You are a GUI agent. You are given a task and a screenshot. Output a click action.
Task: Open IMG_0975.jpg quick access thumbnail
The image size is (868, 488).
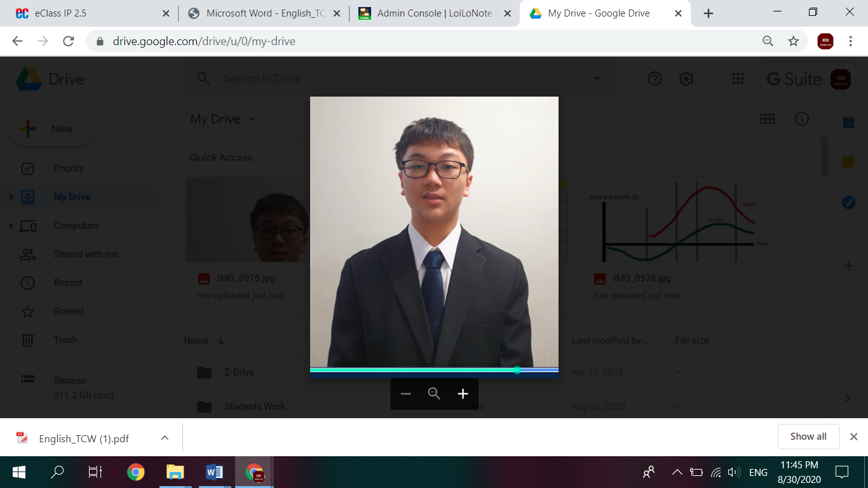click(x=248, y=219)
